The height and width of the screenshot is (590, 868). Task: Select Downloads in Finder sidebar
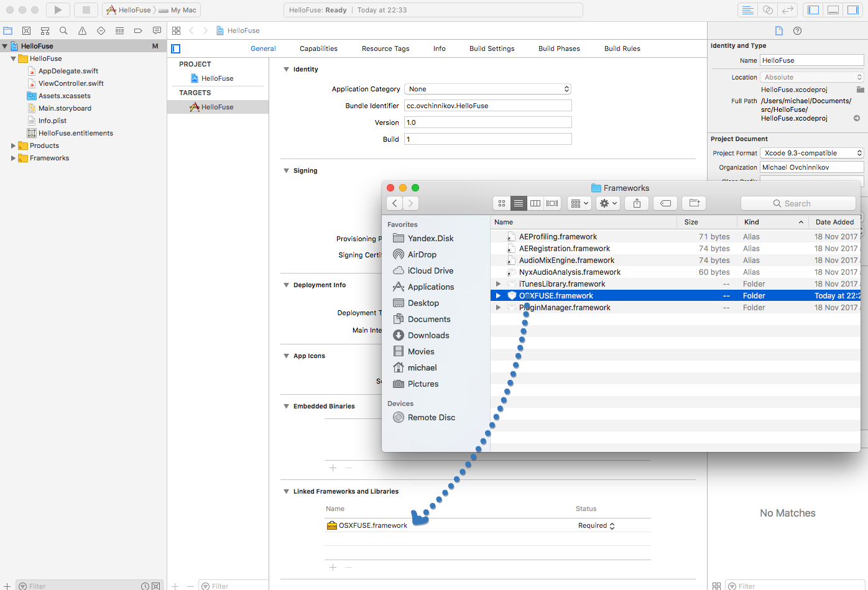(x=428, y=335)
